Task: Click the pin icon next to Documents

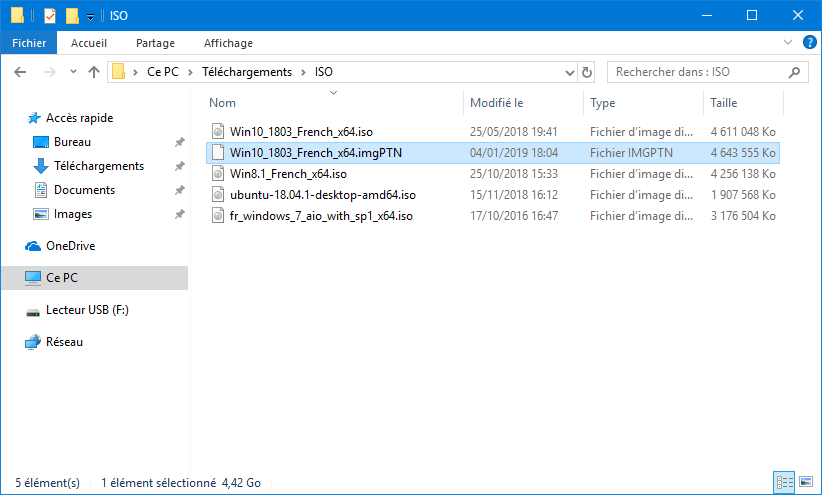Action: pyautogui.click(x=179, y=190)
